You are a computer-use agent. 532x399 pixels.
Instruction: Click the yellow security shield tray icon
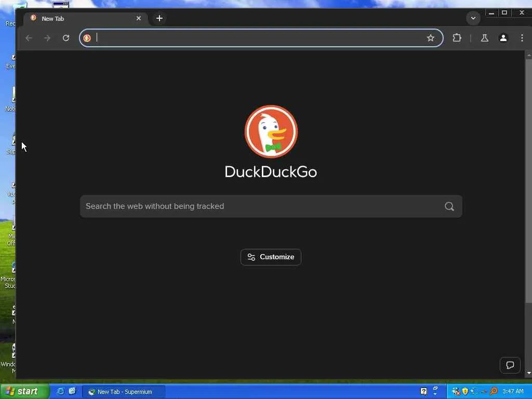click(465, 392)
